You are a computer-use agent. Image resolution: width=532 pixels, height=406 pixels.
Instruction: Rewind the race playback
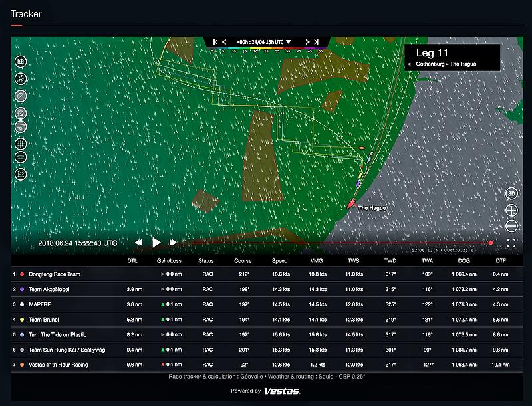tap(138, 243)
